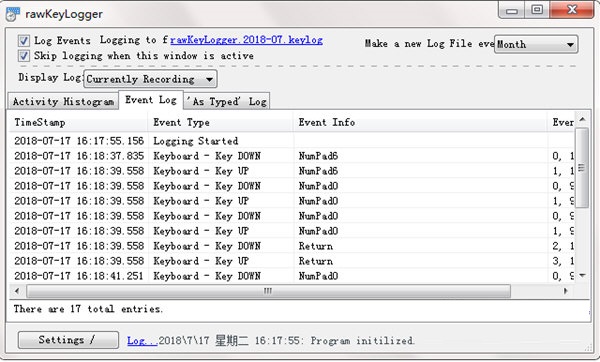The width and height of the screenshot is (600, 362).
Task: Click the horizontal scrollbar thumb
Action: [x=268, y=291]
